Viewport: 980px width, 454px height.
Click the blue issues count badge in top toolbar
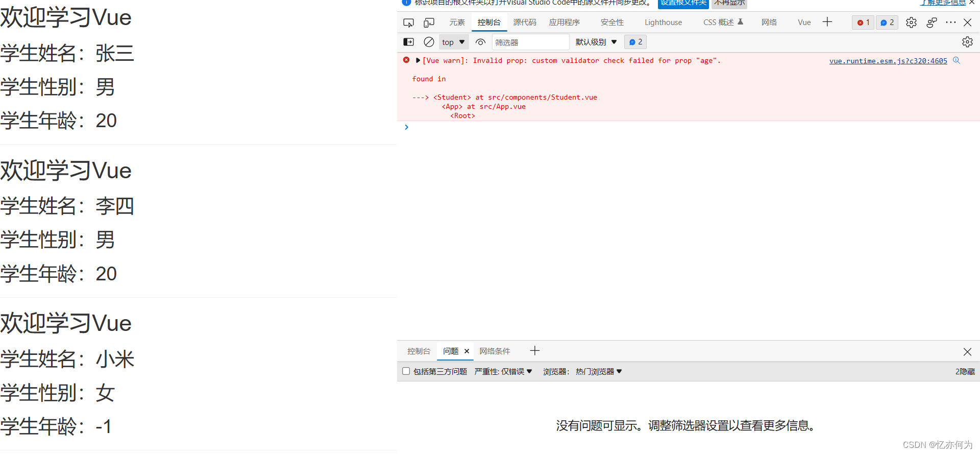887,22
